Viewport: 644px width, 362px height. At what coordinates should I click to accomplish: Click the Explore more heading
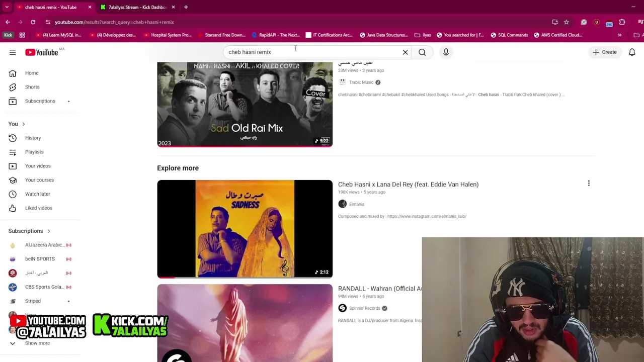click(178, 168)
